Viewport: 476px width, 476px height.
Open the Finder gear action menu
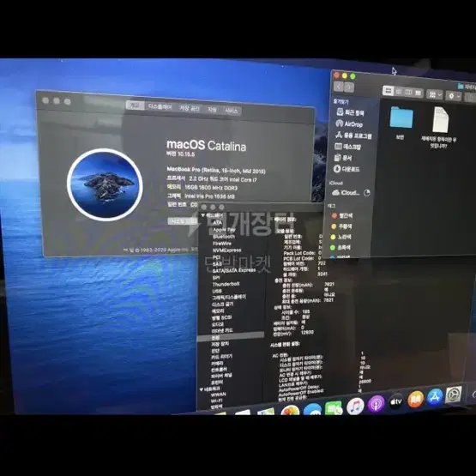click(454, 96)
